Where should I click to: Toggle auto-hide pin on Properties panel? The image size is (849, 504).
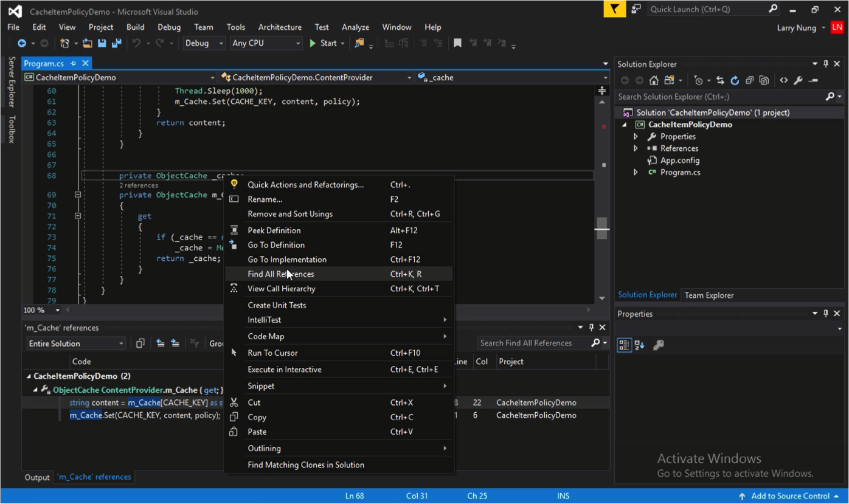coord(826,314)
